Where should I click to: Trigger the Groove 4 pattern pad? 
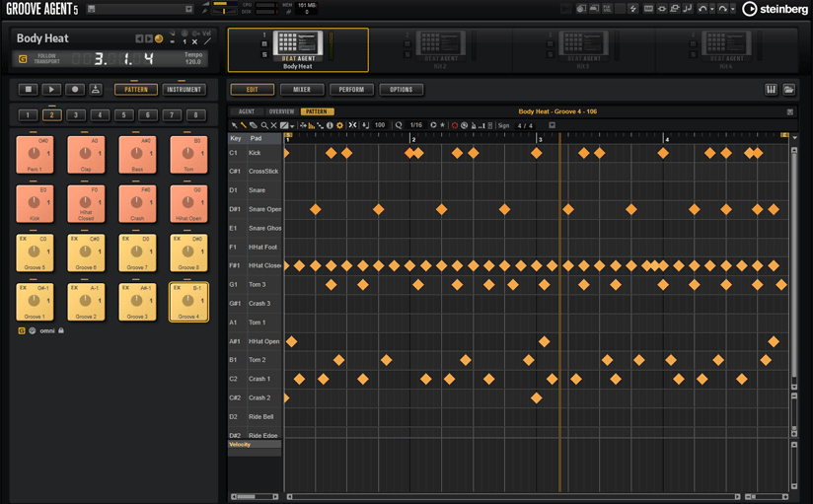188,302
